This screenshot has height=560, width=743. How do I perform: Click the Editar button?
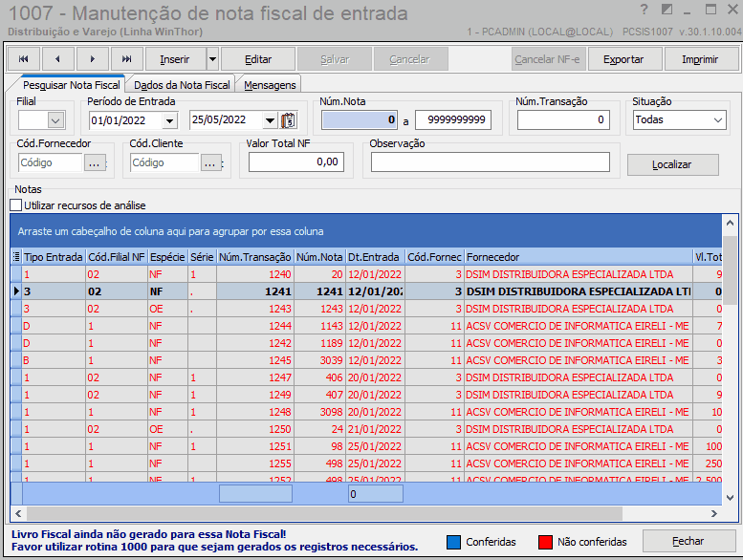[258, 59]
